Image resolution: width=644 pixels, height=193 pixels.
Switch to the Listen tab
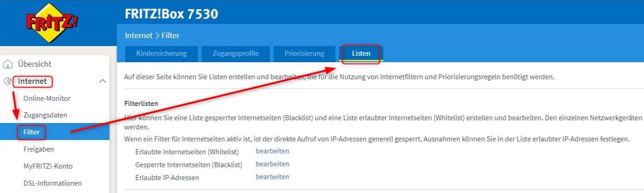(x=361, y=53)
